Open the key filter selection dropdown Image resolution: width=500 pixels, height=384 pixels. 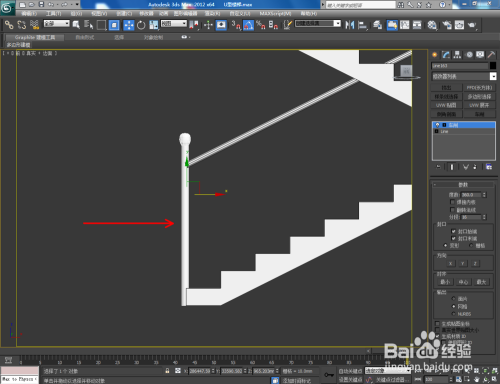[x=387, y=371]
